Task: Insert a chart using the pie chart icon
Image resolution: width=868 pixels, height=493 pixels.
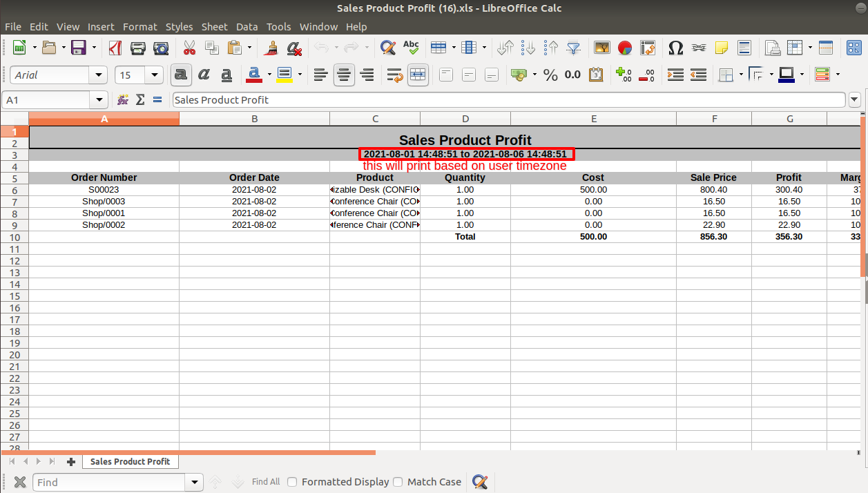Action: pyautogui.click(x=625, y=48)
